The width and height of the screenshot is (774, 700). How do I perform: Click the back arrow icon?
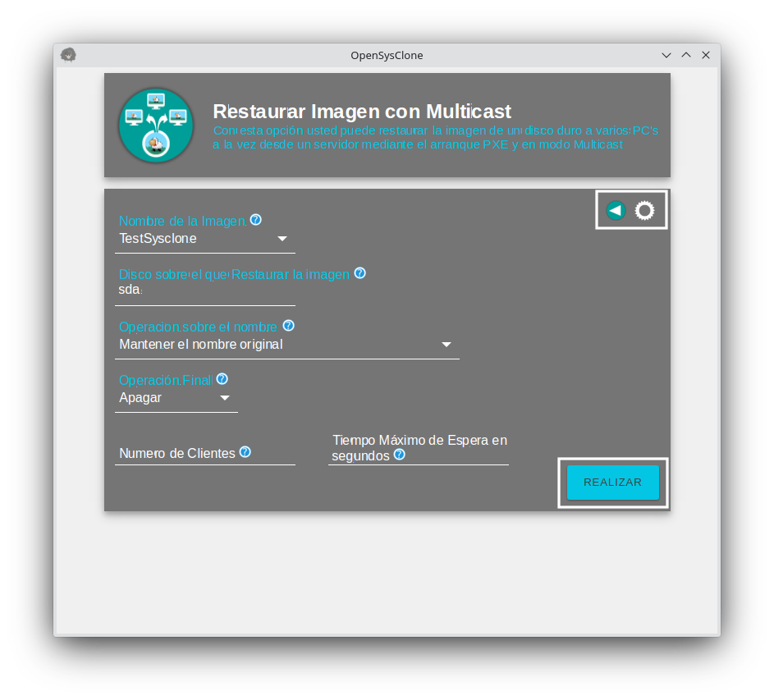(616, 211)
